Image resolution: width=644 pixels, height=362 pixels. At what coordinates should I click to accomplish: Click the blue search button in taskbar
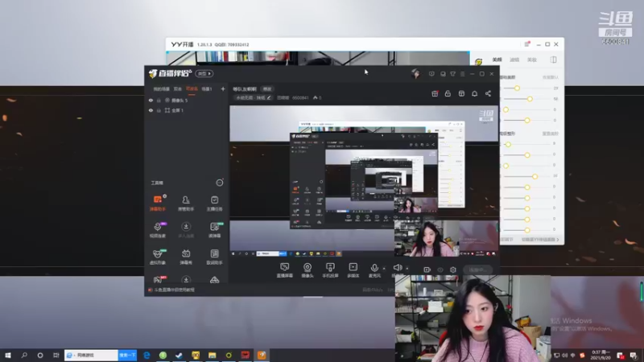point(127,355)
